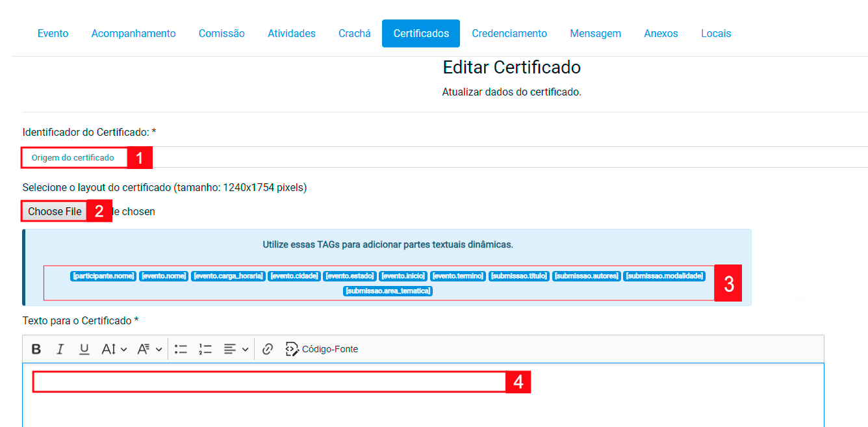
Task: Switch to the Comissão tab
Action: click(222, 33)
